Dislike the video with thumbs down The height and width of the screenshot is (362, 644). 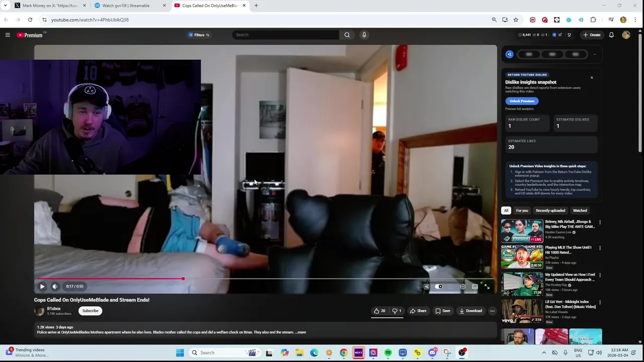tap(397, 311)
